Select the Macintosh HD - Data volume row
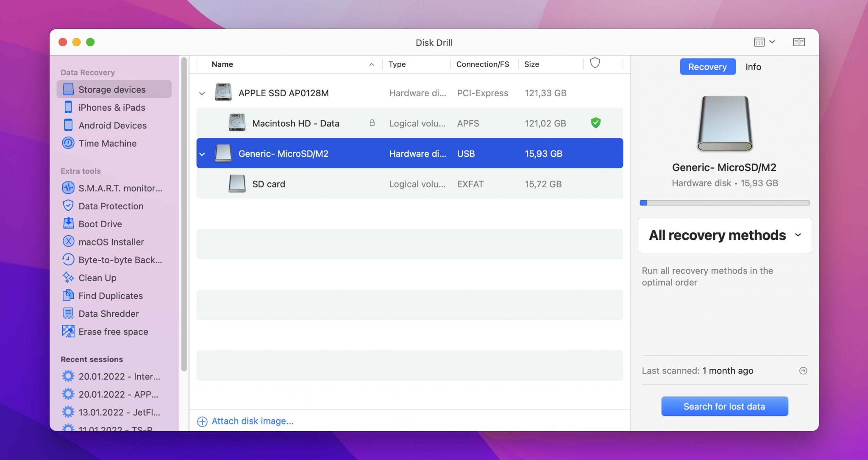The width and height of the screenshot is (868, 460). click(409, 123)
